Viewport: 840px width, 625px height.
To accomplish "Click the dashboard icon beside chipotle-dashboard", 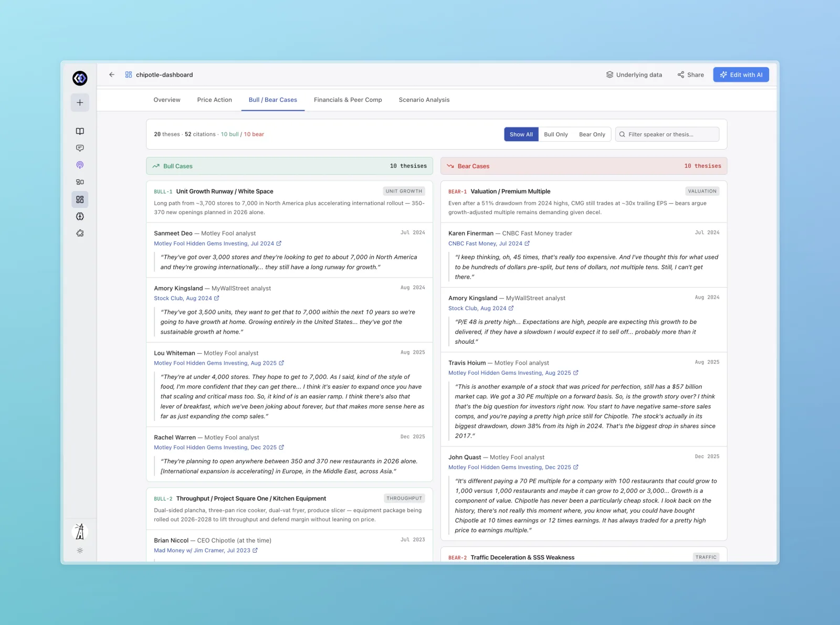I will (x=129, y=75).
